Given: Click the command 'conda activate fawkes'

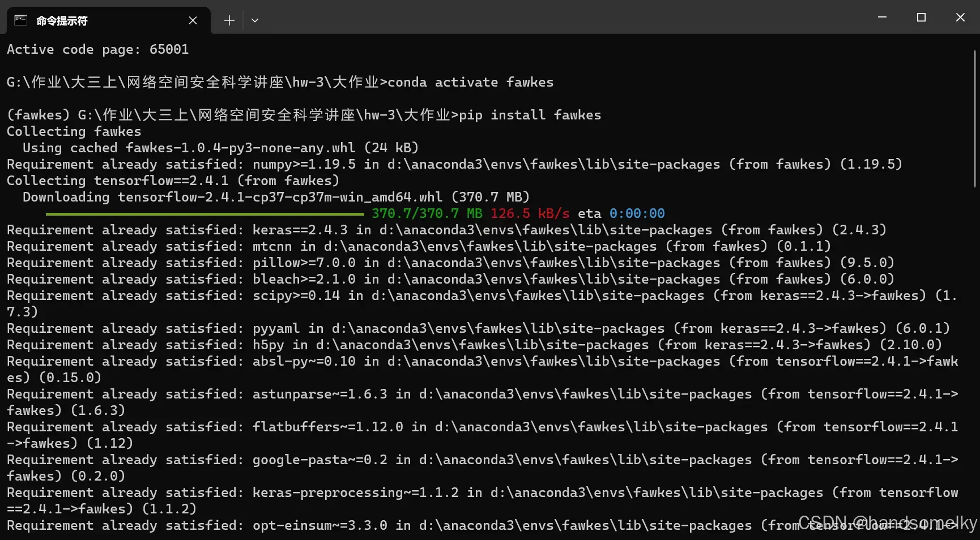Looking at the screenshot, I should click(x=470, y=82).
